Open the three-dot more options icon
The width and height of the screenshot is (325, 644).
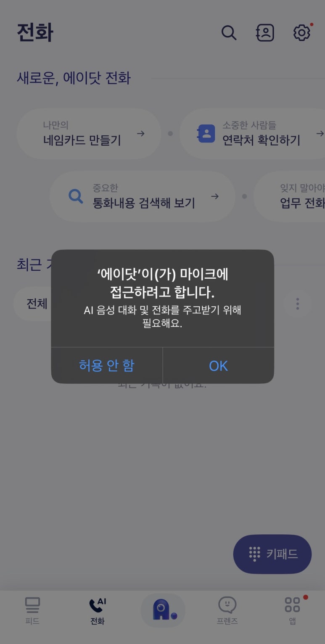point(297,304)
